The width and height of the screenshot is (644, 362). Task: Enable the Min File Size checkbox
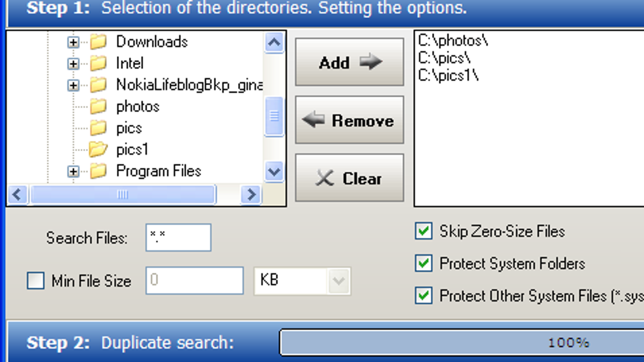tap(35, 280)
